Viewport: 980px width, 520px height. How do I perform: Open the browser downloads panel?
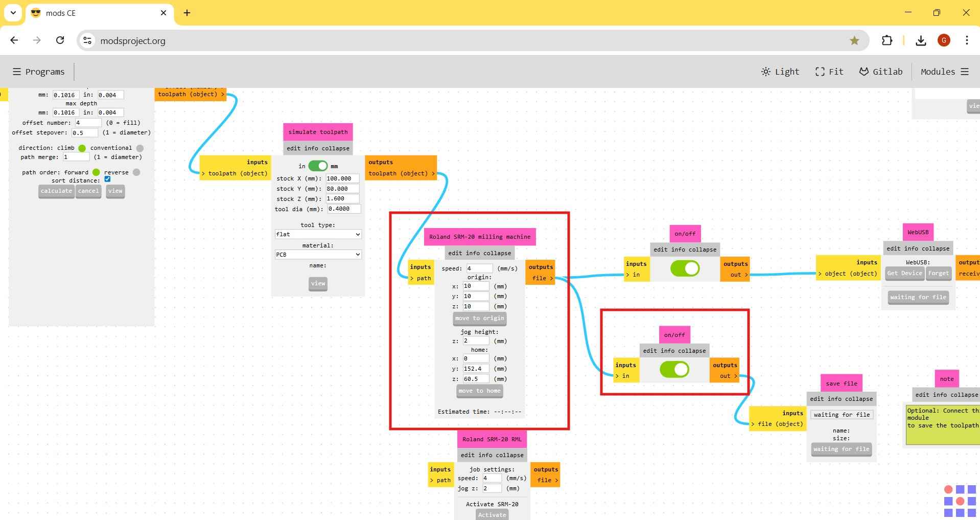[921, 40]
